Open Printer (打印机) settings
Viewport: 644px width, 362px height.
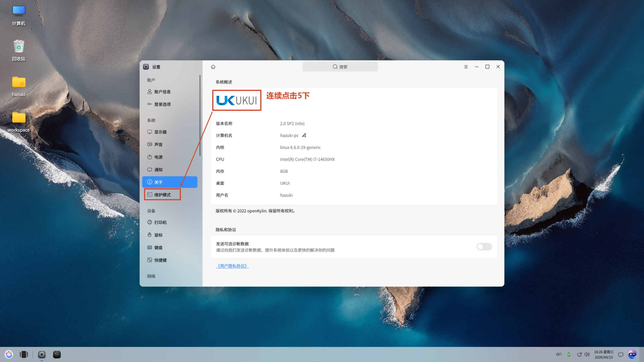pyautogui.click(x=160, y=223)
